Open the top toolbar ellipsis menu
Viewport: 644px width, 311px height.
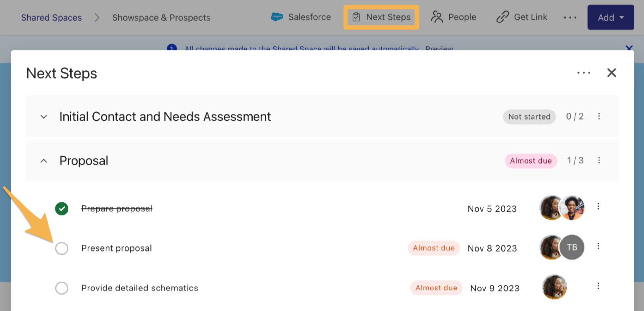pos(570,17)
